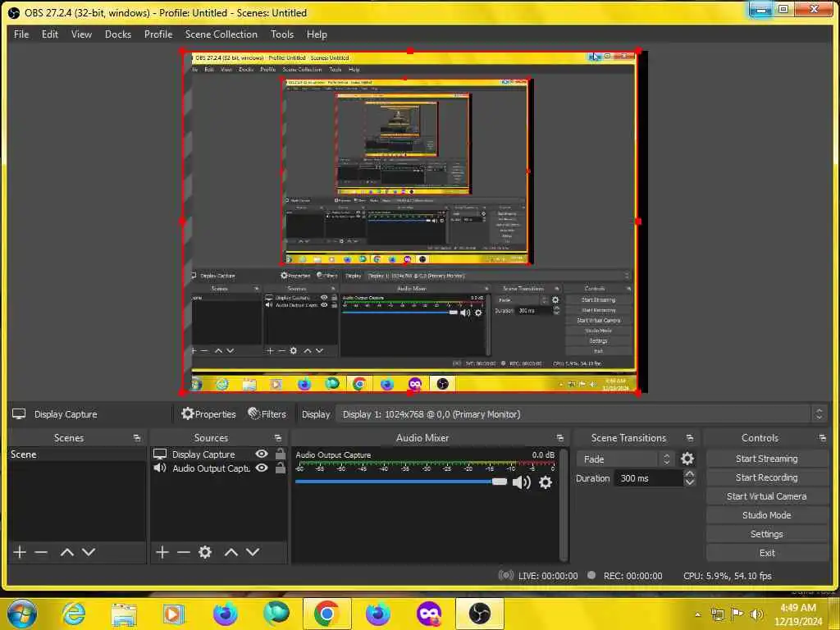Move the selected source down
The height and width of the screenshot is (630, 840).
253,552
